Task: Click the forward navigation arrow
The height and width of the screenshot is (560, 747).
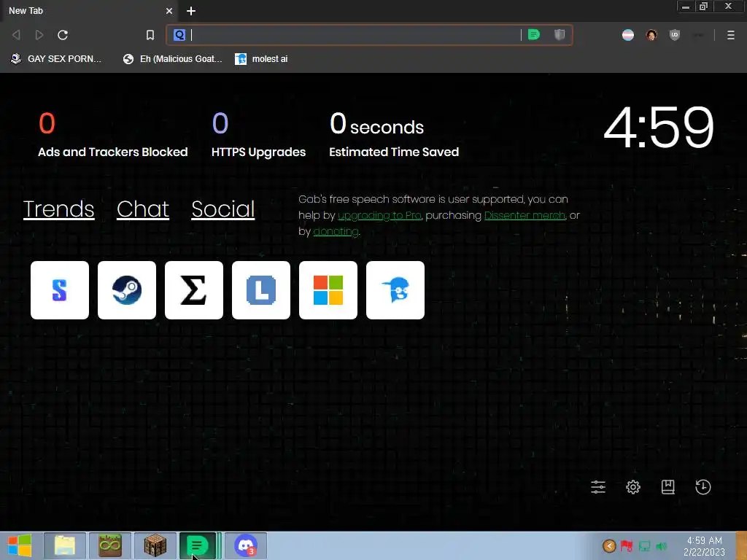Action: point(39,35)
